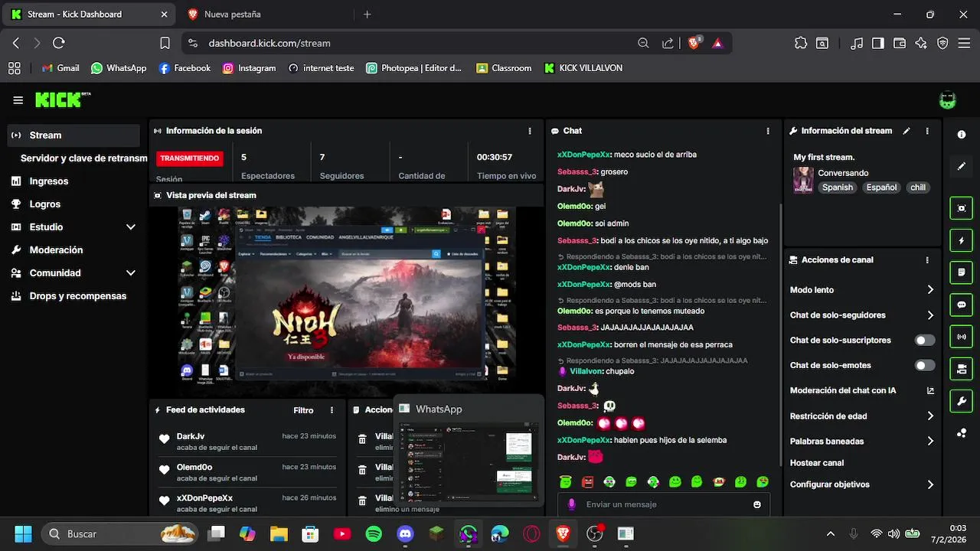The image size is (980, 551).
Task: Click the Kick logo
Action: click(x=62, y=100)
